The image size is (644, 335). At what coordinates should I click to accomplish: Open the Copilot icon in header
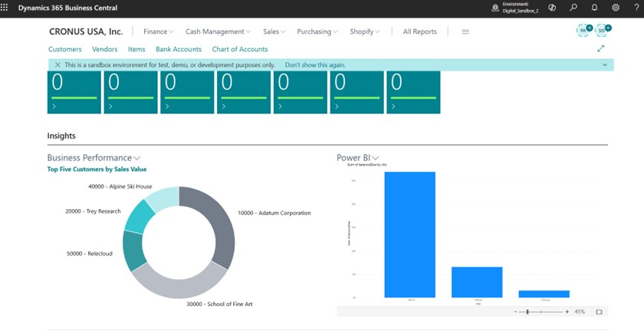tap(552, 8)
